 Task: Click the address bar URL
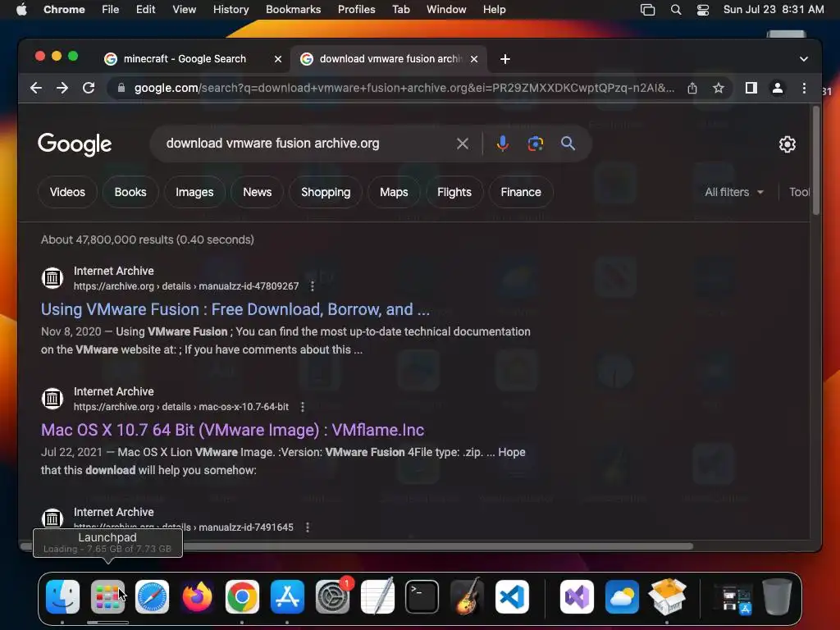click(x=404, y=88)
